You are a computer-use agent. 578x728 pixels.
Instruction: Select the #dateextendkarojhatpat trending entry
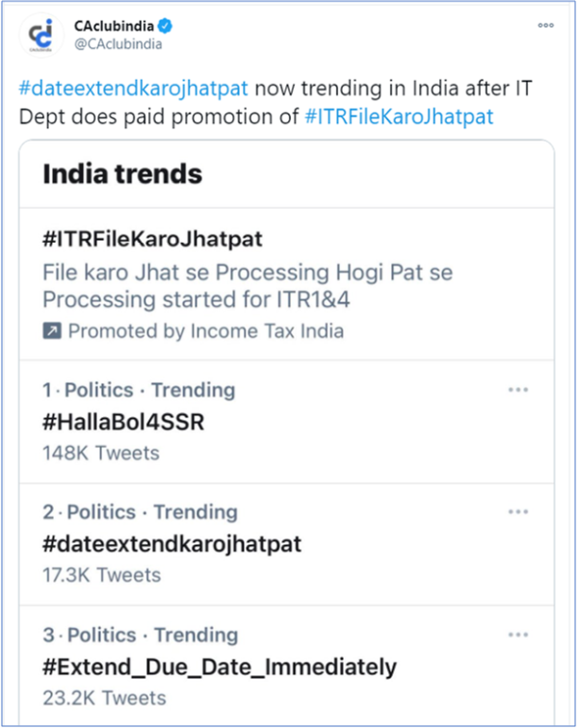[x=171, y=544]
